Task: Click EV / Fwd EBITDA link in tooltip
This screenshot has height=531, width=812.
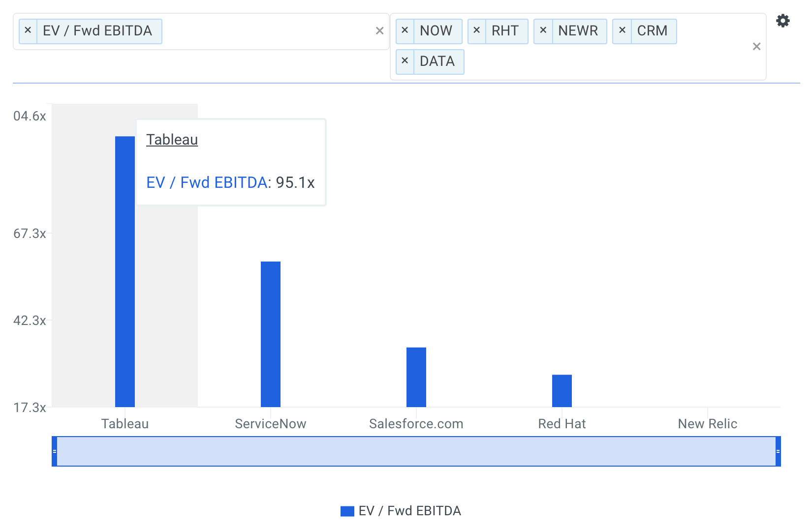Action: 207,182
